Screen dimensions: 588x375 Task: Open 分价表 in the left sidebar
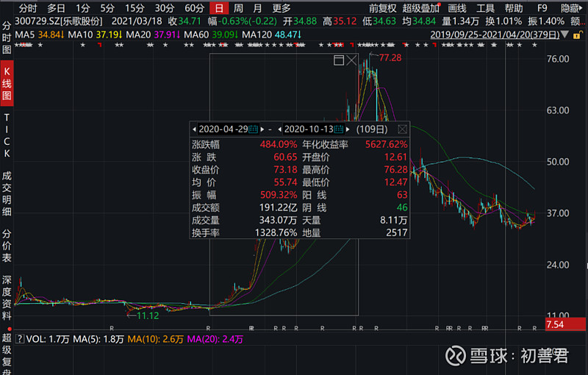(x=7, y=246)
